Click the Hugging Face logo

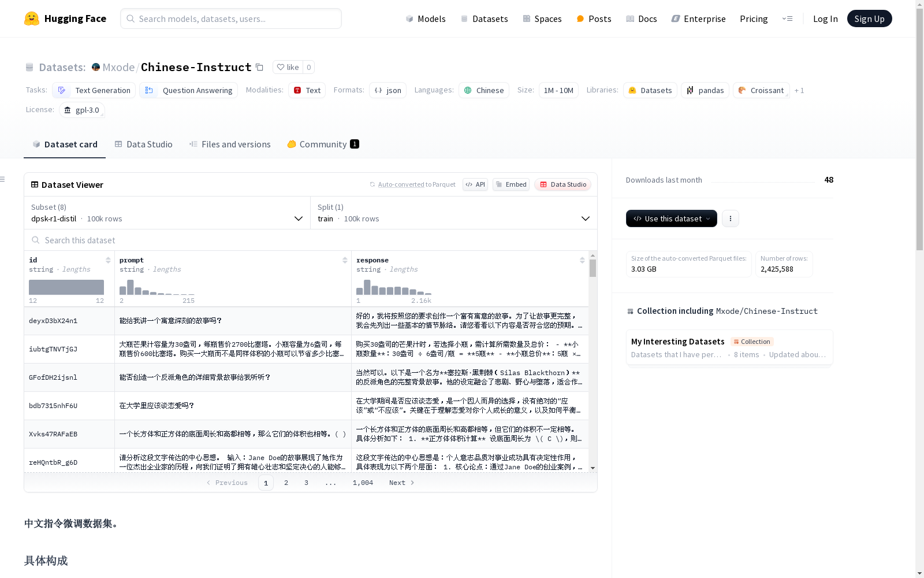tap(65, 18)
